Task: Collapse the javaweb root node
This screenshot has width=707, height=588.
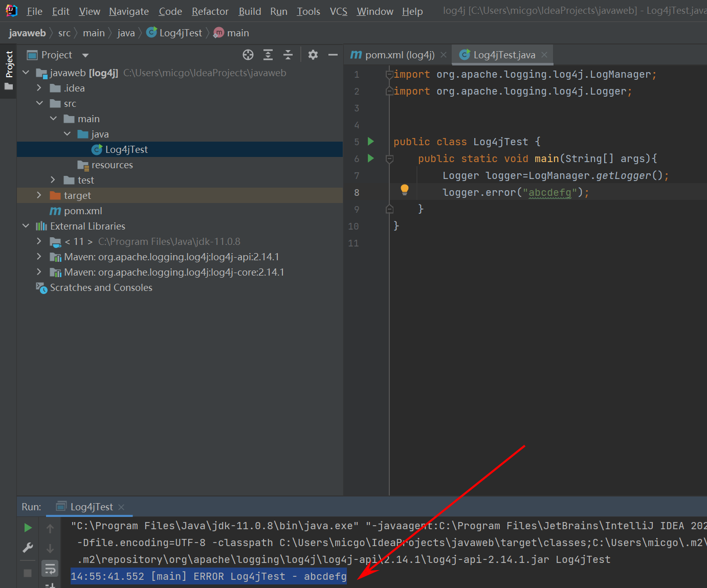Action: (x=26, y=73)
